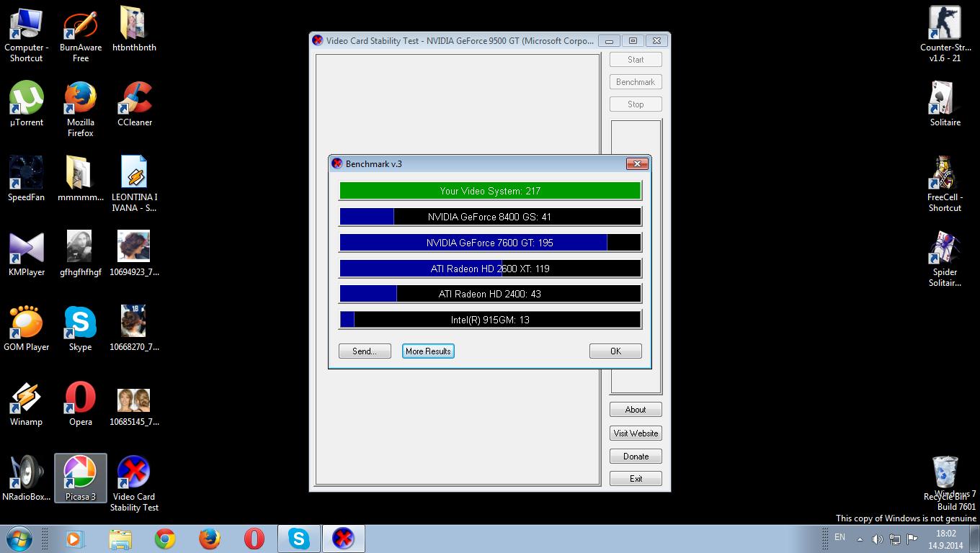Image resolution: width=980 pixels, height=553 pixels.
Task: Open the volume control in the system tray
Action: tap(877, 539)
